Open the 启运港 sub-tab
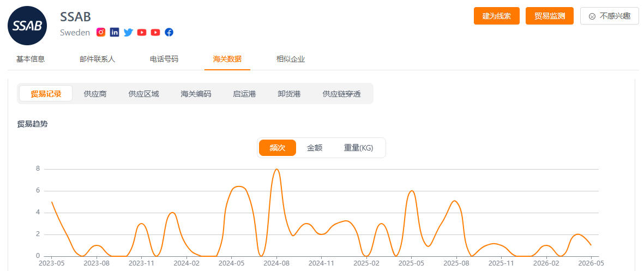The image size is (644, 271). click(244, 94)
